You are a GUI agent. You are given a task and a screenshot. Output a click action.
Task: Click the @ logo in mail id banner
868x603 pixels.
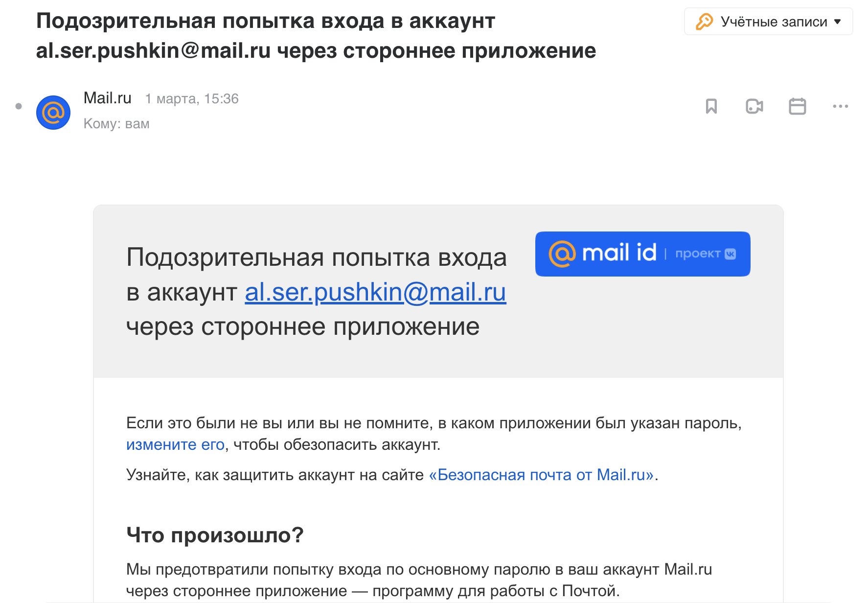[x=562, y=254]
